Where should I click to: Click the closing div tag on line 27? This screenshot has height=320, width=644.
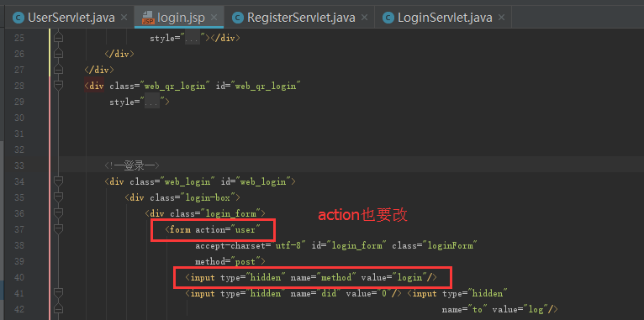pyautogui.click(x=99, y=70)
